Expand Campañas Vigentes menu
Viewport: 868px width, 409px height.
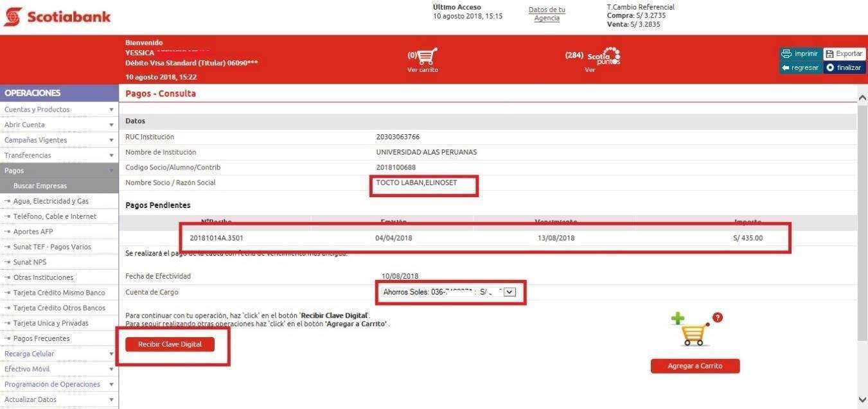tap(59, 140)
